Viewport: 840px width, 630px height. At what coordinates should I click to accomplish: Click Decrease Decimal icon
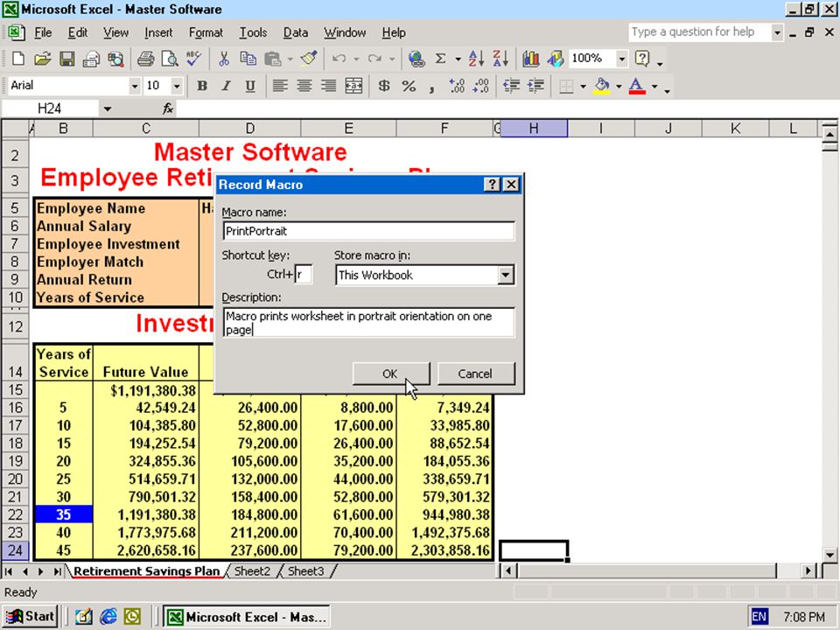[x=481, y=86]
